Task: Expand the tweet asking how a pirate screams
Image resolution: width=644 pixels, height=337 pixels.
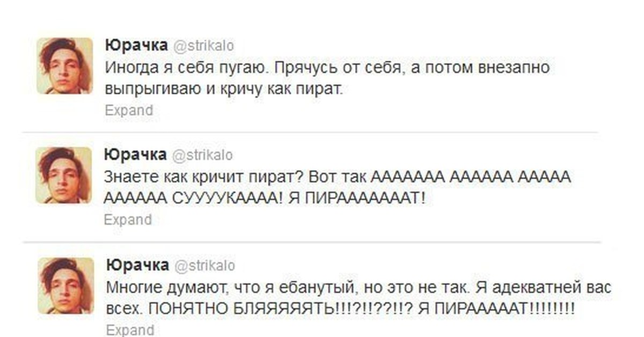Action: [x=128, y=220]
